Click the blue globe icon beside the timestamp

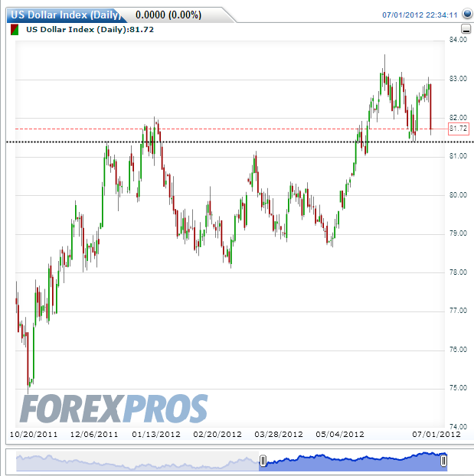[x=466, y=14]
